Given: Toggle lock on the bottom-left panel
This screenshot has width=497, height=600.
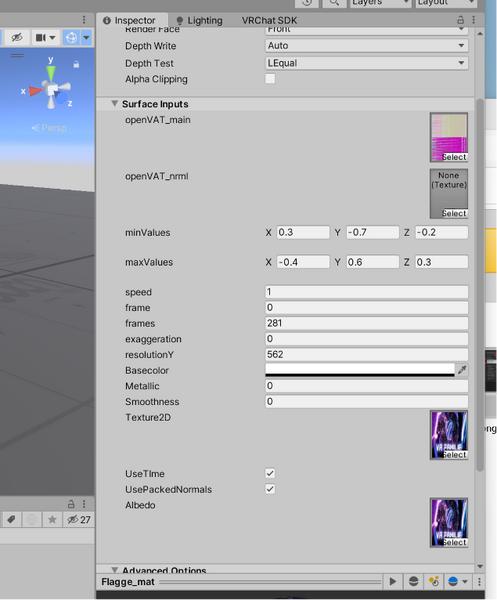Looking at the screenshot, I should tap(71, 504).
